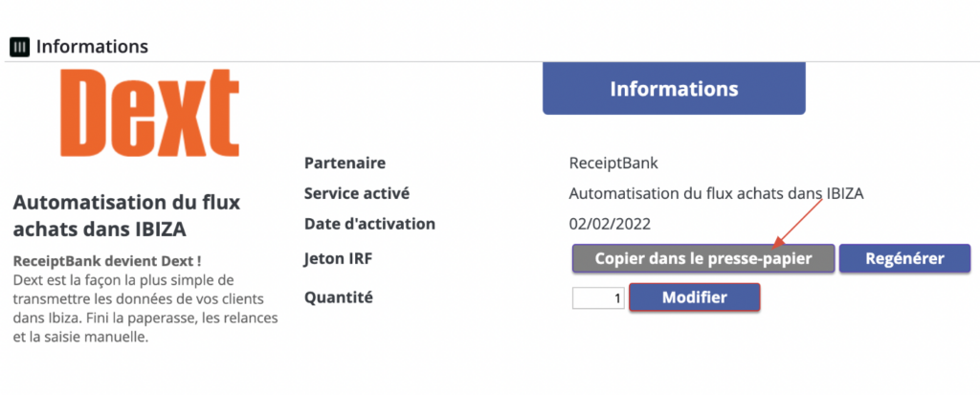Select the blue Informations header tab
Image resolution: width=980 pixels, height=395 pixels.
(x=674, y=88)
